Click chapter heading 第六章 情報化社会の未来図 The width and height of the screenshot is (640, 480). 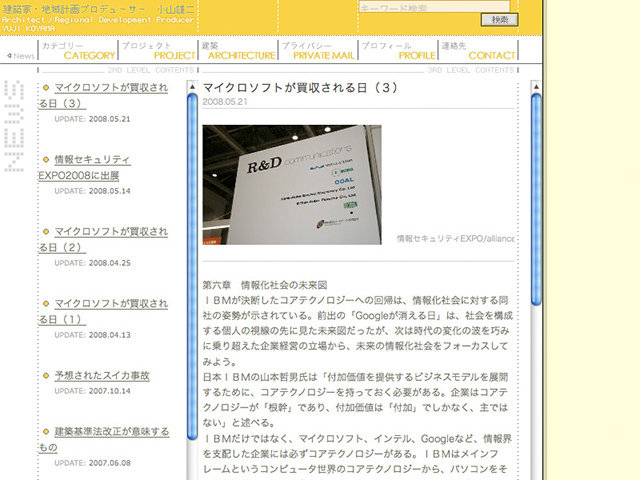pyautogui.click(x=265, y=285)
